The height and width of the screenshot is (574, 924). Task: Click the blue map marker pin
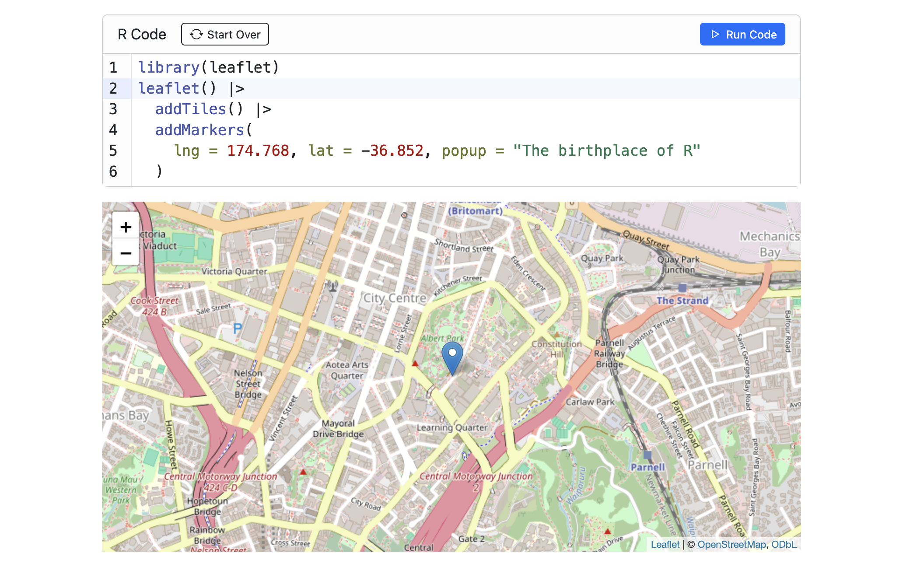[452, 357]
